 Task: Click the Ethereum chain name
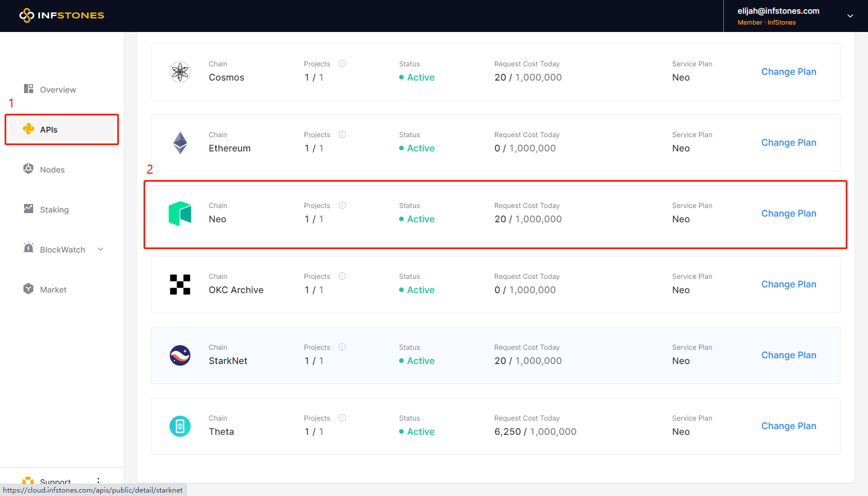pos(229,148)
